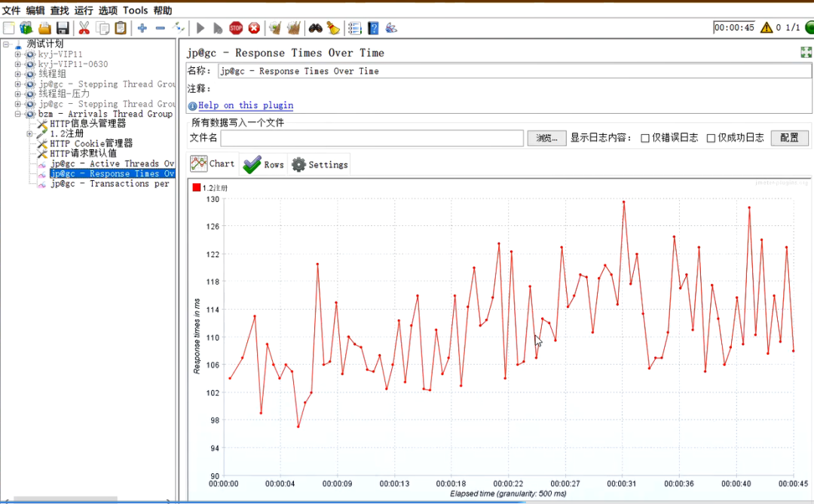The image size is (814, 504).
Task: Save the test plan with floppy icon
Action: 63,28
